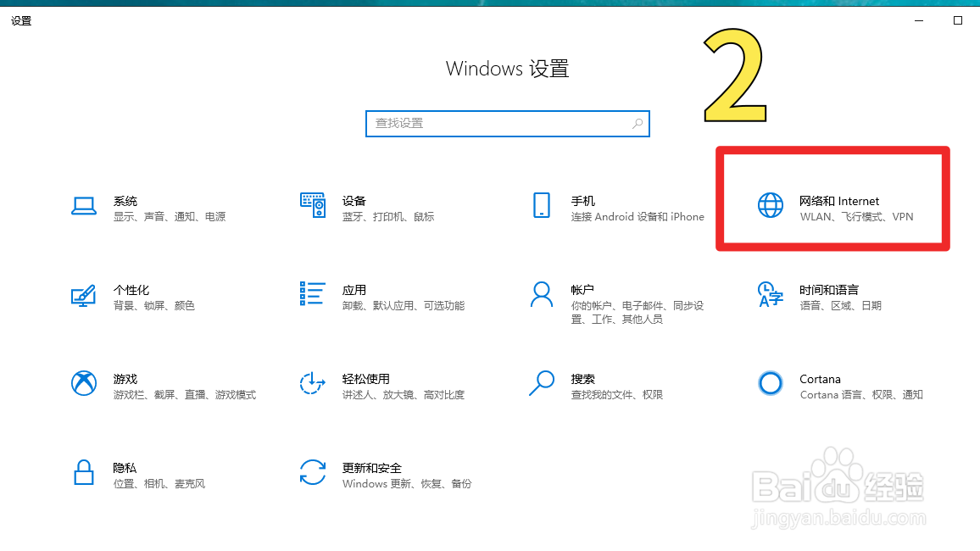980x551 pixels.
Task: Maximize the 设置 window
Action: click(957, 20)
